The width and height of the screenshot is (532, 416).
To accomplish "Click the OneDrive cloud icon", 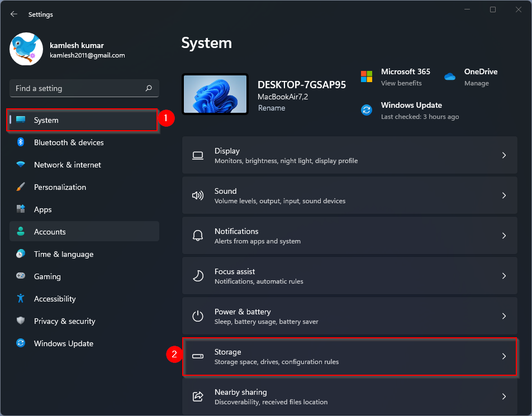I will point(450,76).
